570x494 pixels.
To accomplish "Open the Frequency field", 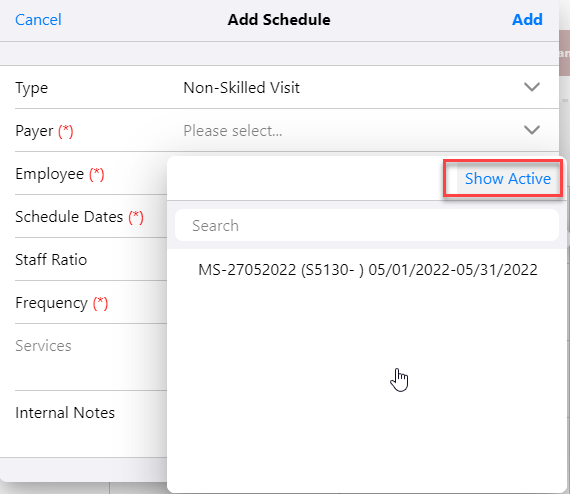I will pyautogui.click(x=91, y=302).
